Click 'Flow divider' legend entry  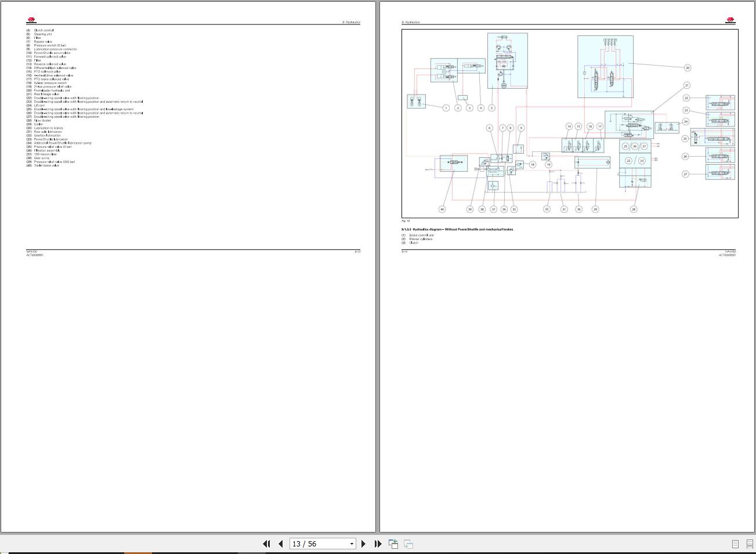point(42,121)
